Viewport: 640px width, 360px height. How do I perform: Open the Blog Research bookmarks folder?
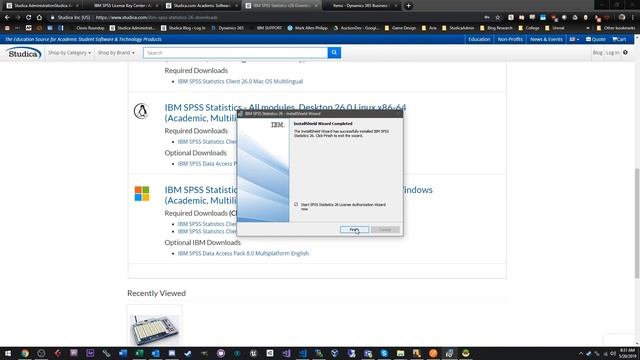coord(496,28)
